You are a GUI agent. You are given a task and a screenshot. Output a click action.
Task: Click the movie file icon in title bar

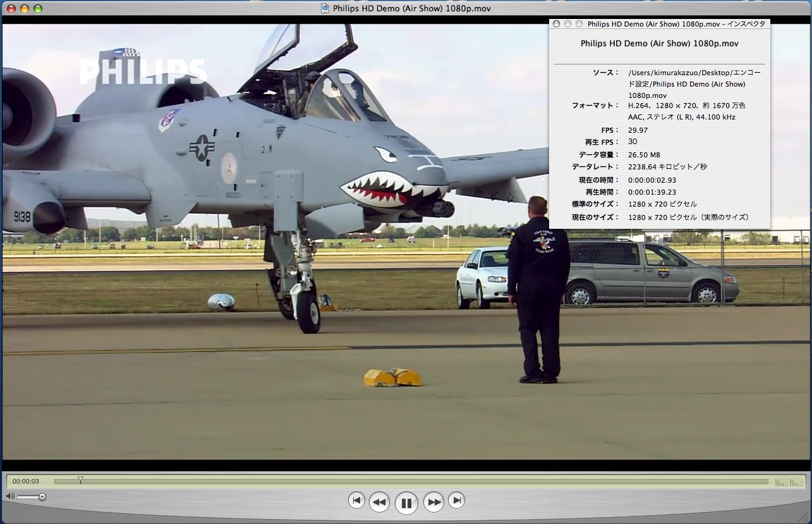click(x=325, y=8)
